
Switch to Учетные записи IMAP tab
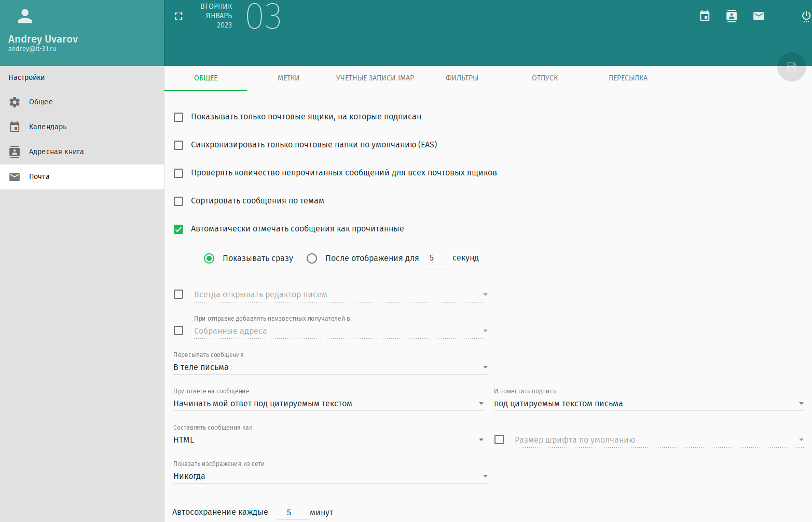point(375,78)
